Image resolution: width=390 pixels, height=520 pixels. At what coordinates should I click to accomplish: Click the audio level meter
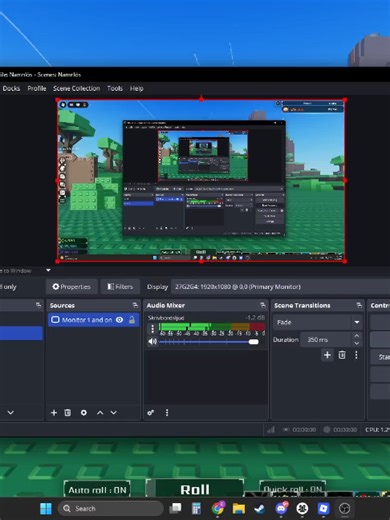(212, 326)
